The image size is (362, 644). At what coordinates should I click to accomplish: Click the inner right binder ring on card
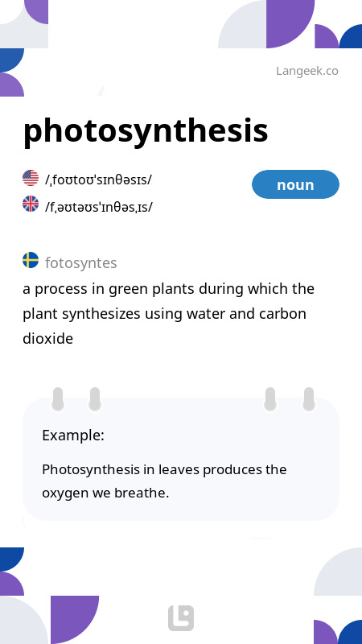coord(270,398)
